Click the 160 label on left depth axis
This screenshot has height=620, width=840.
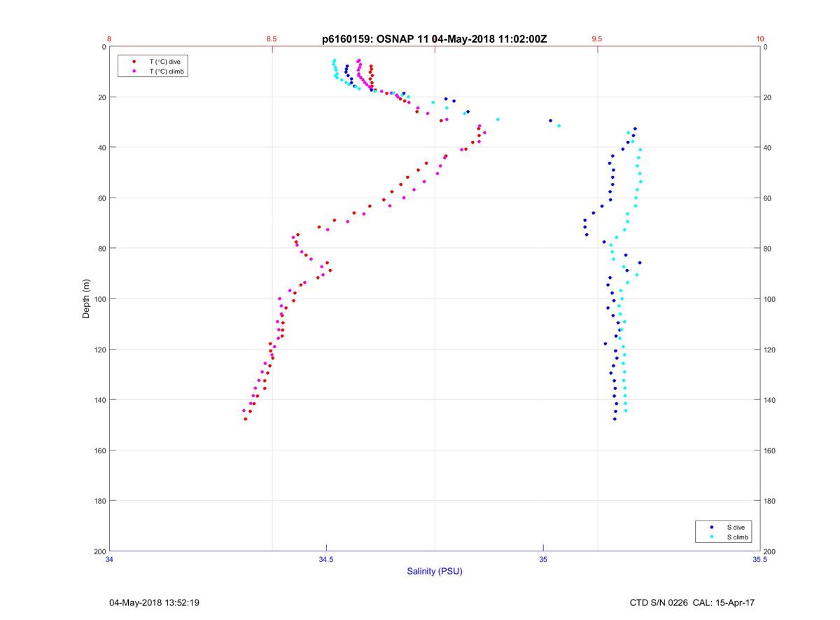99,450
